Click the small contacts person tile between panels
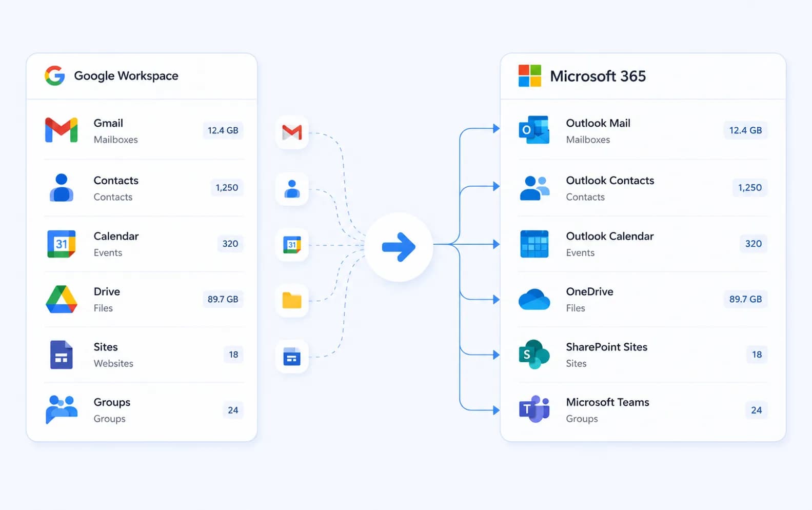Viewport: 812px width, 510px height. point(292,189)
